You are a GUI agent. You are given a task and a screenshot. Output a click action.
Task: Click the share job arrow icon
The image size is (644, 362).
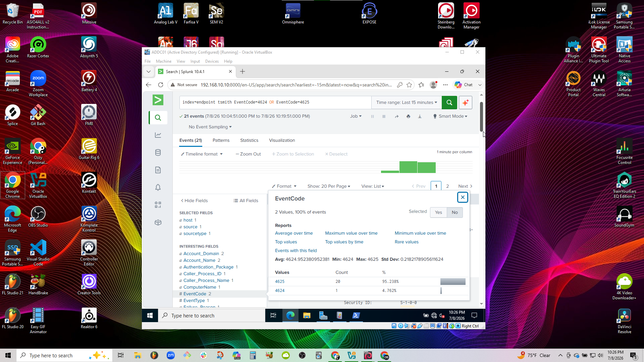(396, 116)
